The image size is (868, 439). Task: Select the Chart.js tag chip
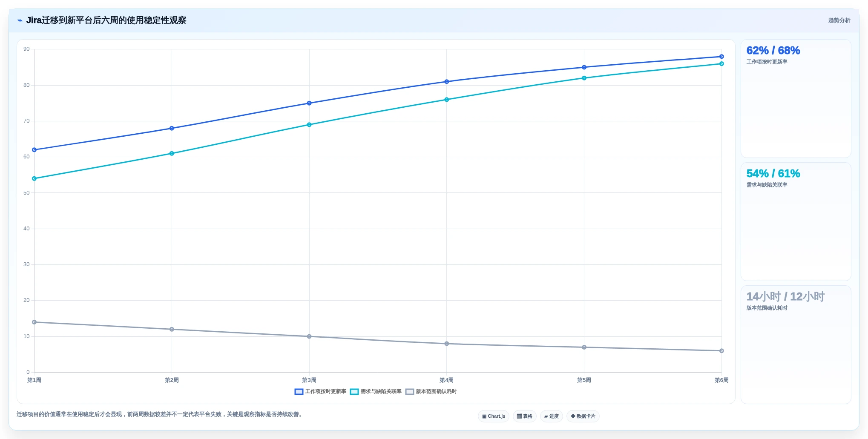point(494,416)
